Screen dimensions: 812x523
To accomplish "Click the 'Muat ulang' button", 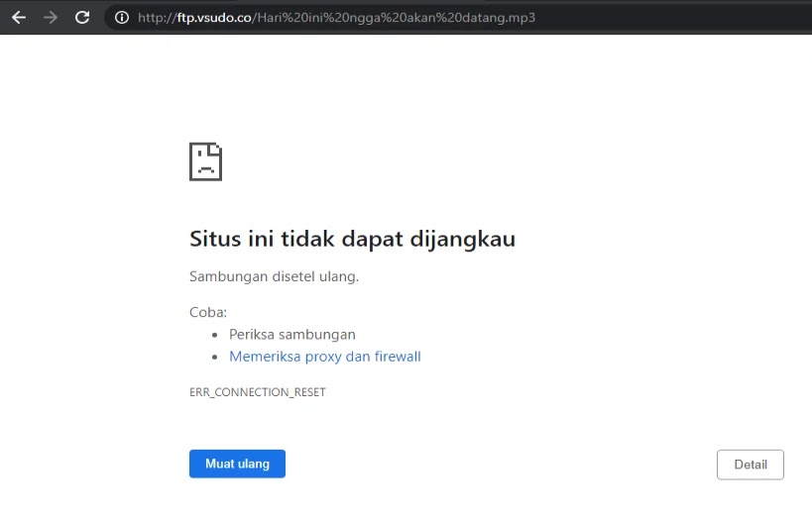I will pos(237,464).
